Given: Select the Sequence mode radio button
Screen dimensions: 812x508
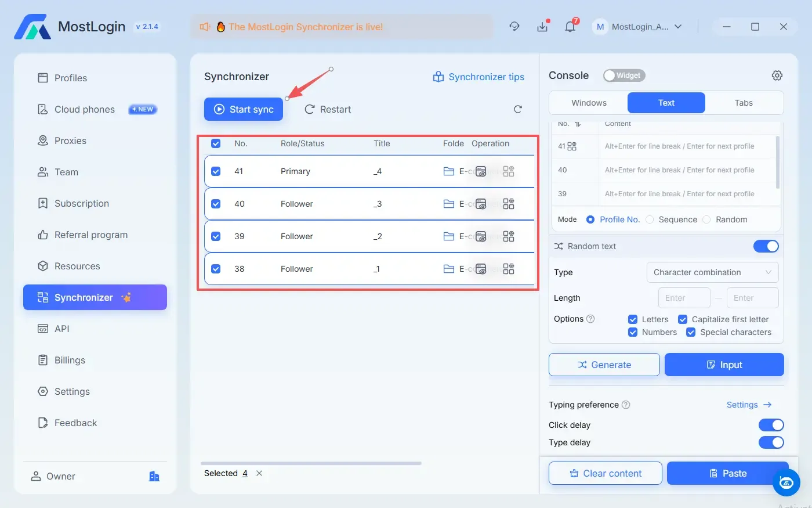Looking at the screenshot, I should (x=650, y=219).
